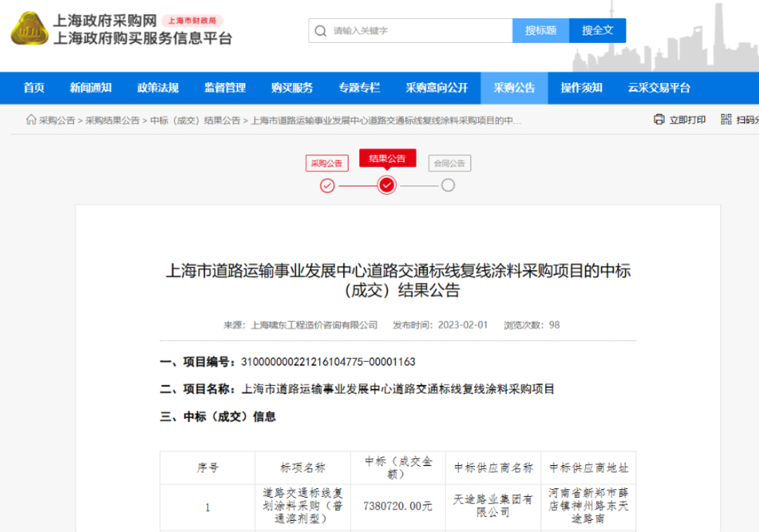Click the keyword search input field
The image size is (759, 532).
(408, 30)
